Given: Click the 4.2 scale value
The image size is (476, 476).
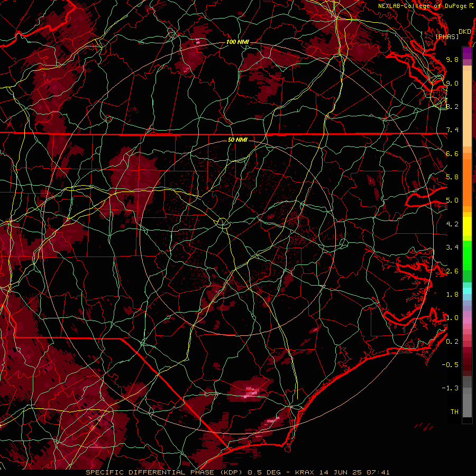Looking at the screenshot, I should click(452, 224).
